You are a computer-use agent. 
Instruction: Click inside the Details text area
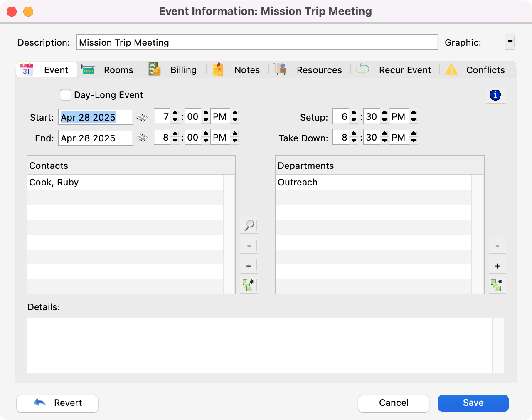click(260, 345)
